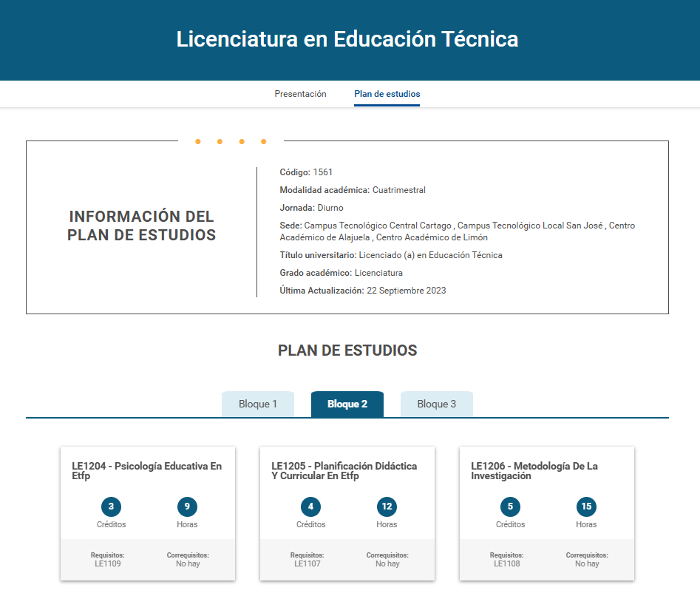The width and height of the screenshot is (700, 596).
Task: Click the 5 credits badge for LE1206
Action: coord(511,507)
